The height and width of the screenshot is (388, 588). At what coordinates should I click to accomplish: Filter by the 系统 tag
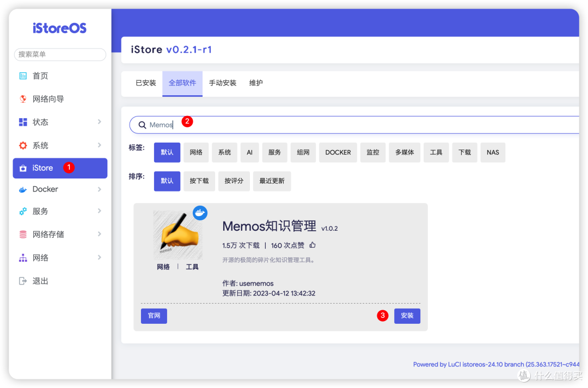(x=225, y=152)
